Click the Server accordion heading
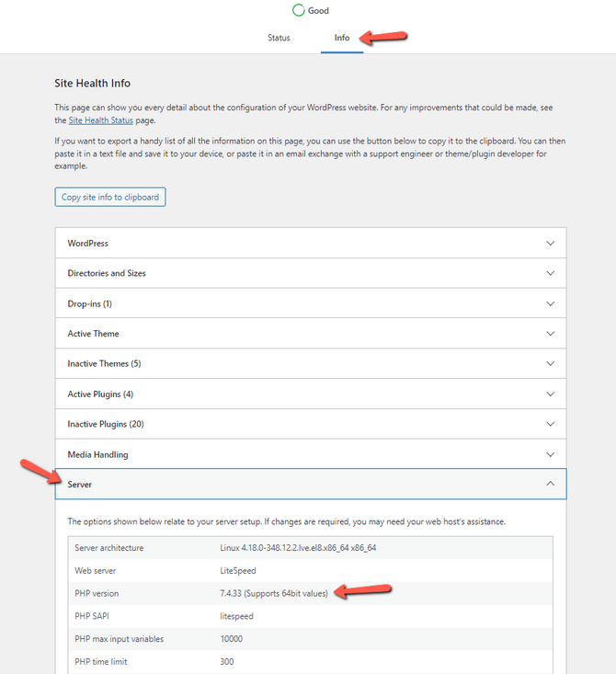616x674 pixels. coord(80,484)
